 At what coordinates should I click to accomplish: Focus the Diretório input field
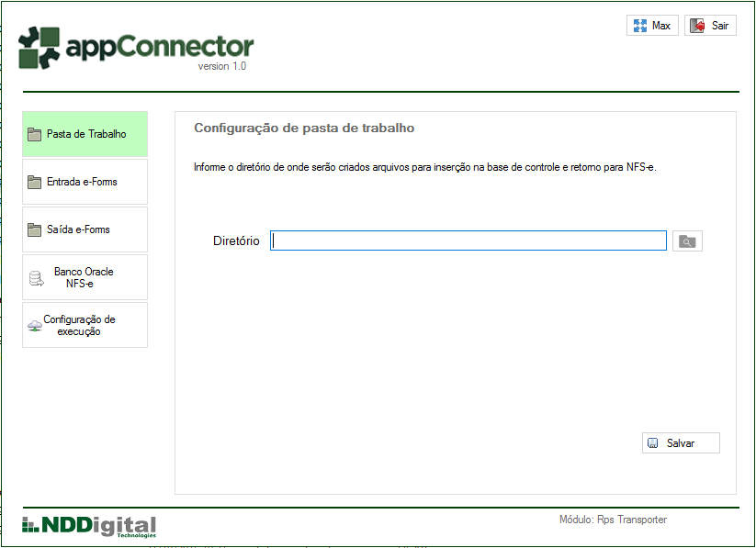[468, 240]
